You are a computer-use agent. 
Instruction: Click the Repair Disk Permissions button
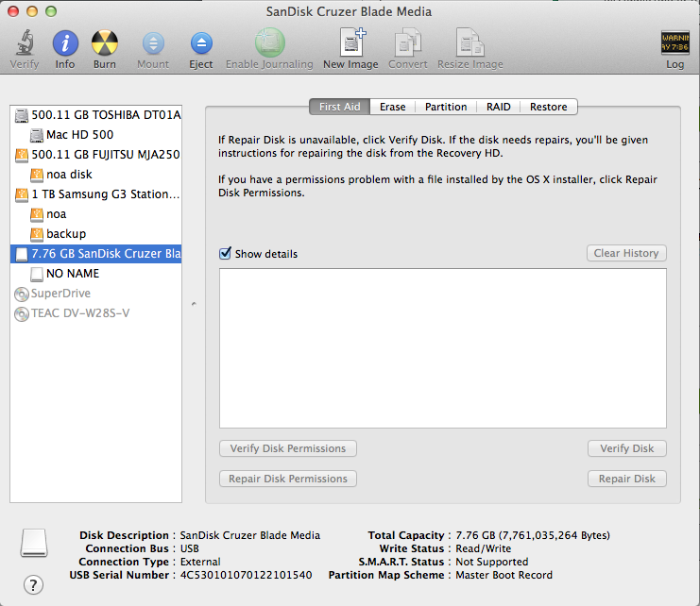tap(288, 479)
